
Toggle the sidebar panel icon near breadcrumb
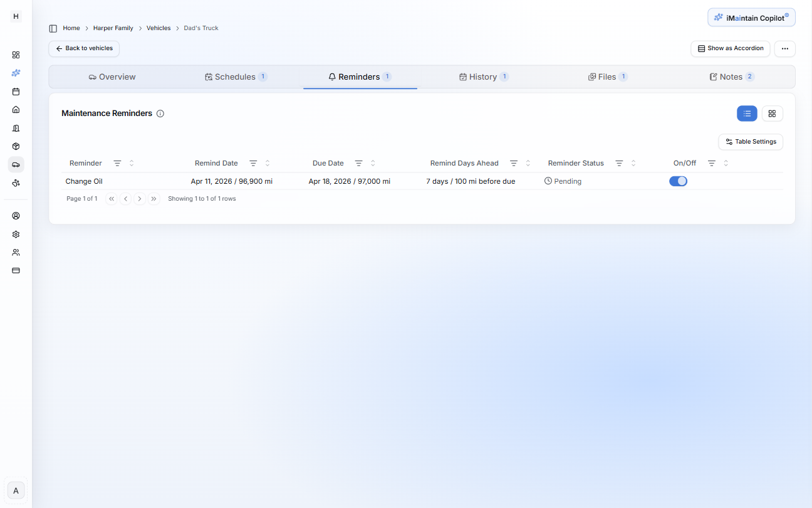pyautogui.click(x=53, y=28)
